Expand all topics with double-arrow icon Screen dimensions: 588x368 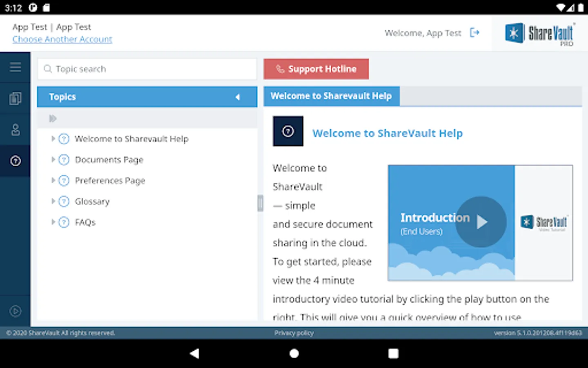[x=53, y=119]
